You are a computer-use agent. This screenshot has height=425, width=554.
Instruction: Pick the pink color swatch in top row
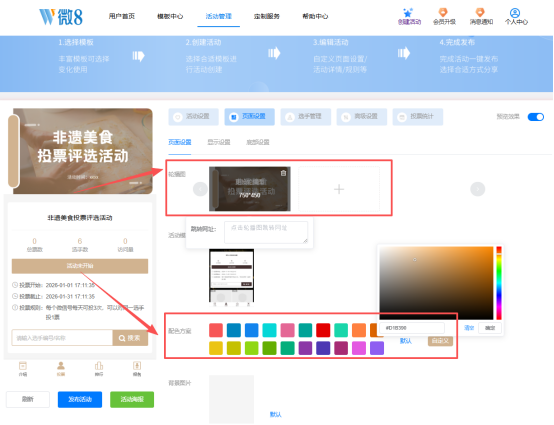coord(288,330)
